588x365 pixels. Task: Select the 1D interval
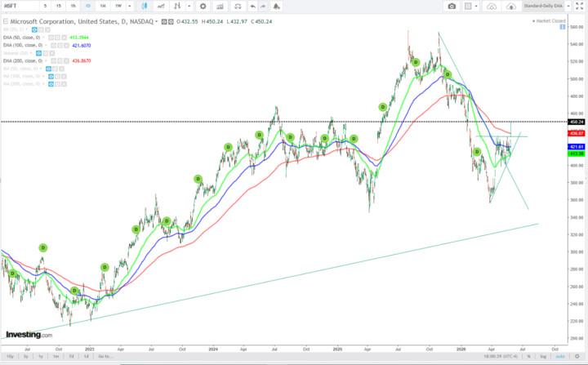point(88,6)
